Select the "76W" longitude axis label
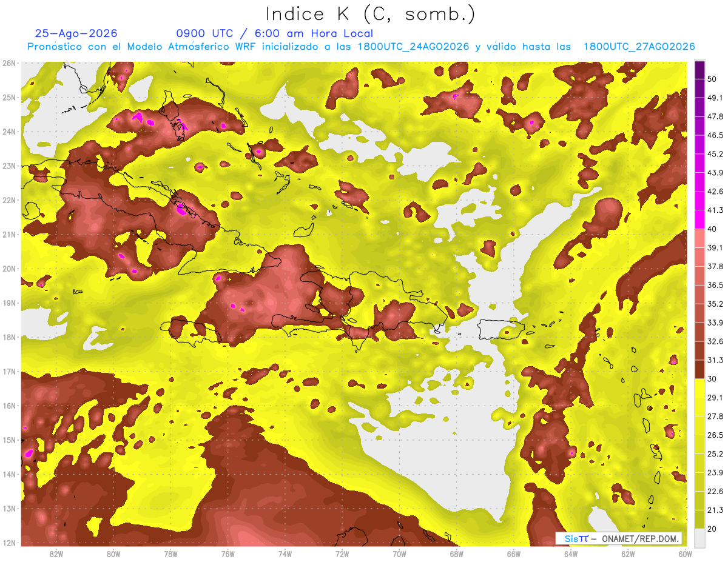Viewport: 728px width, 562px height. pos(227,554)
